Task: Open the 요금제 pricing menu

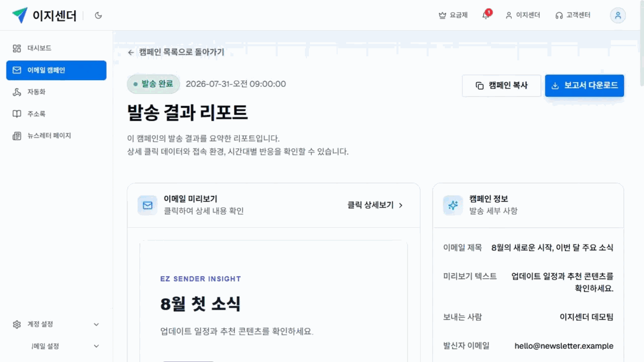Action: click(453, 15)
